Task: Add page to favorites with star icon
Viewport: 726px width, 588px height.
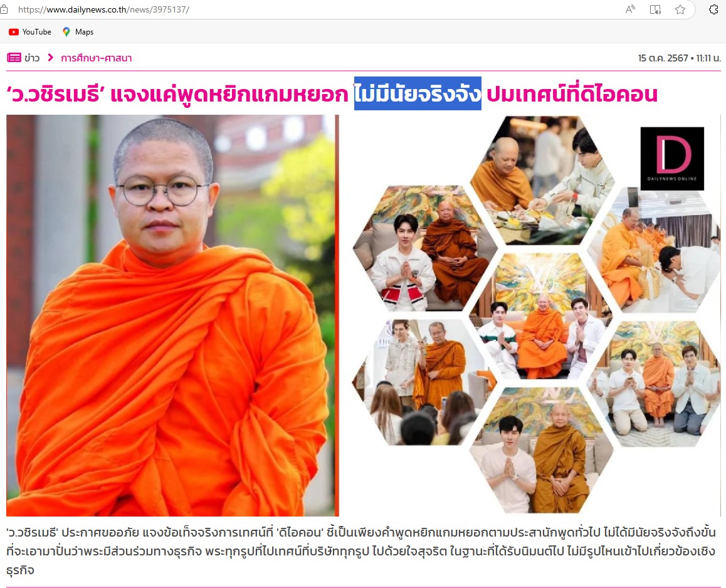Action: (680, 9)
